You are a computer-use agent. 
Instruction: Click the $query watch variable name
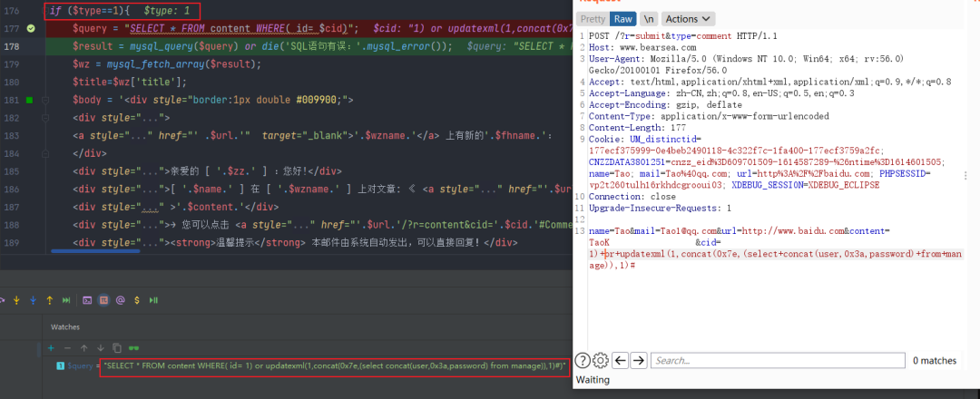[80, 366]
